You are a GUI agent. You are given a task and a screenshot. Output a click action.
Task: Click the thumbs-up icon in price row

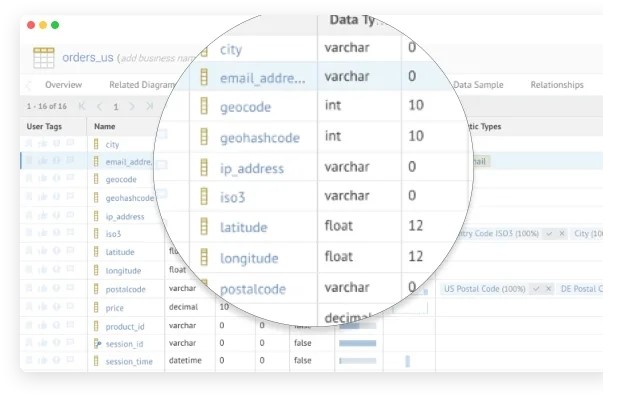42,307
